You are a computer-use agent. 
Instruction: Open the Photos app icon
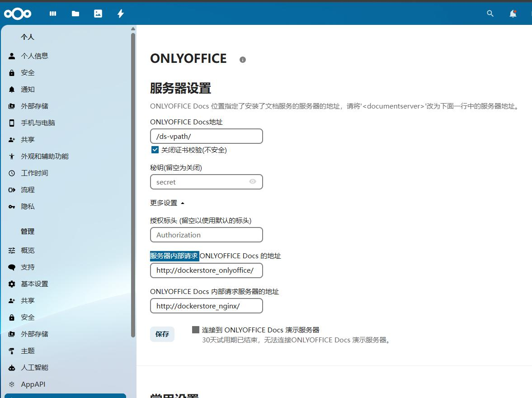[98, 14]
